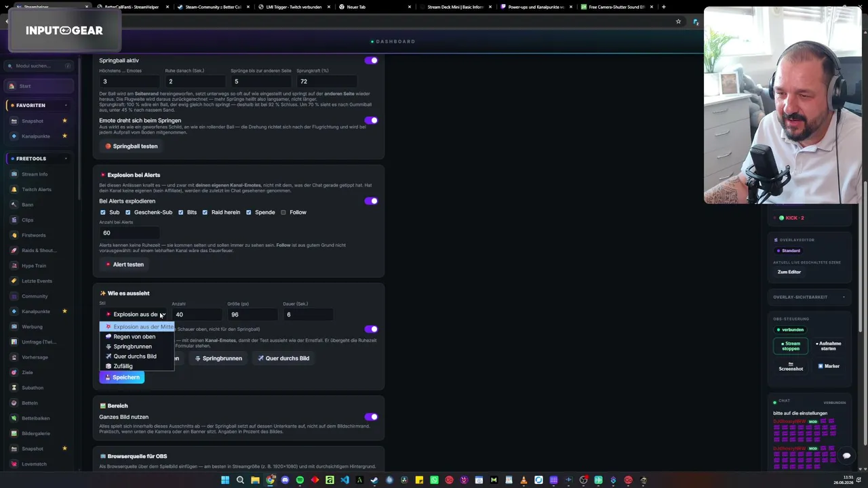Test the Springbrunnen effect button

click(218, 359)
